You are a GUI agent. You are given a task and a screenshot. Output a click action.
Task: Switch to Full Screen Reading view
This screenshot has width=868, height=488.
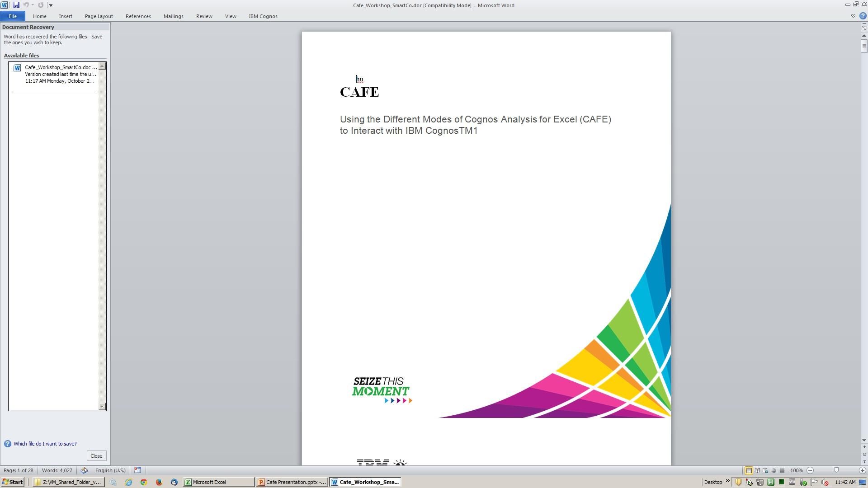point(757,470)
